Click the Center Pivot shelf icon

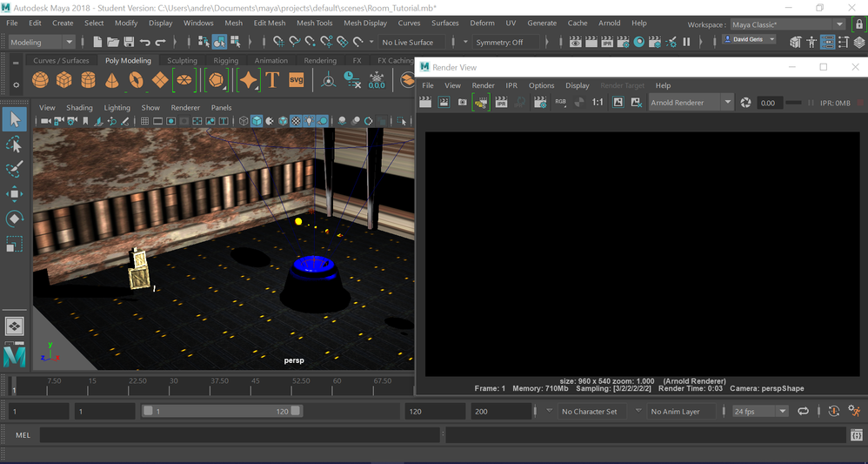point(329,81)
